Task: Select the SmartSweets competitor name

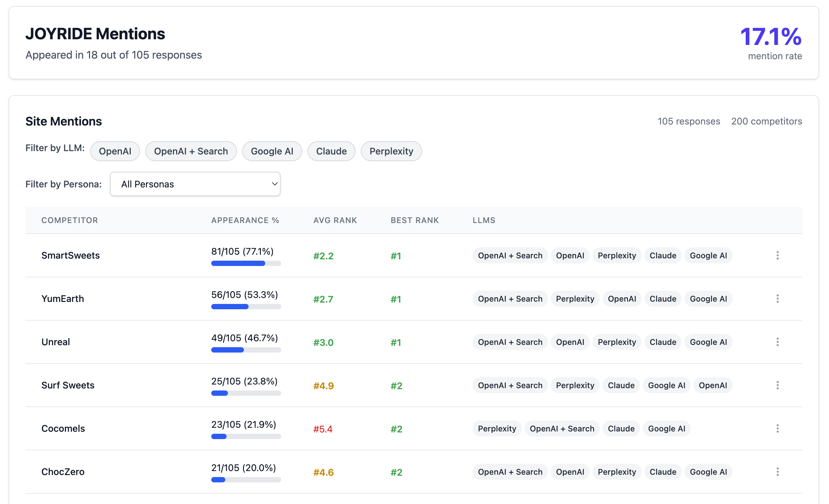Action: coord(71,256)
